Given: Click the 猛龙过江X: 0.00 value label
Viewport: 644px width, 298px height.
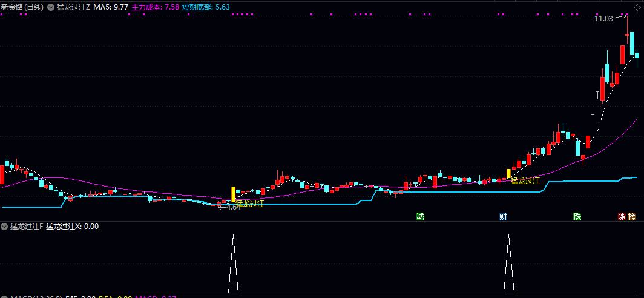Looking at the screenshot, I should coord(72,227).
